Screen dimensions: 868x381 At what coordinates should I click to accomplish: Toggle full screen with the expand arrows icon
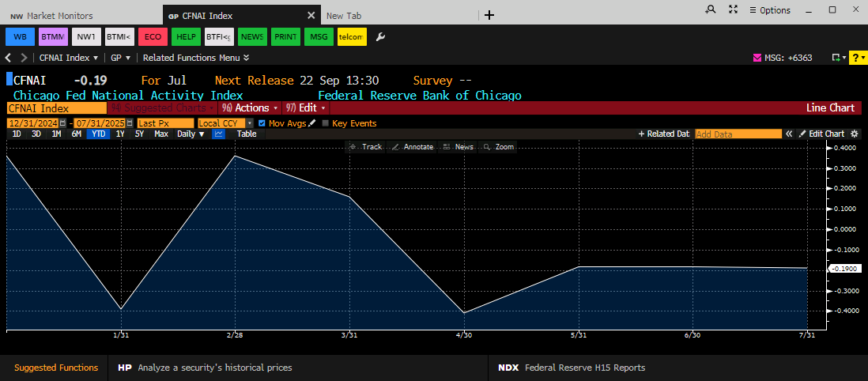coord(734,9)
